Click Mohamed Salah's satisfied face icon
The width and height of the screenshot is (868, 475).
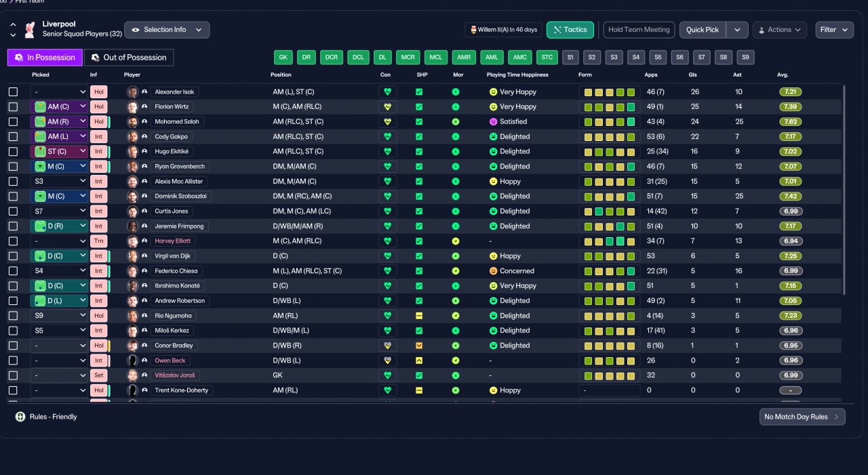coord(493,122)
